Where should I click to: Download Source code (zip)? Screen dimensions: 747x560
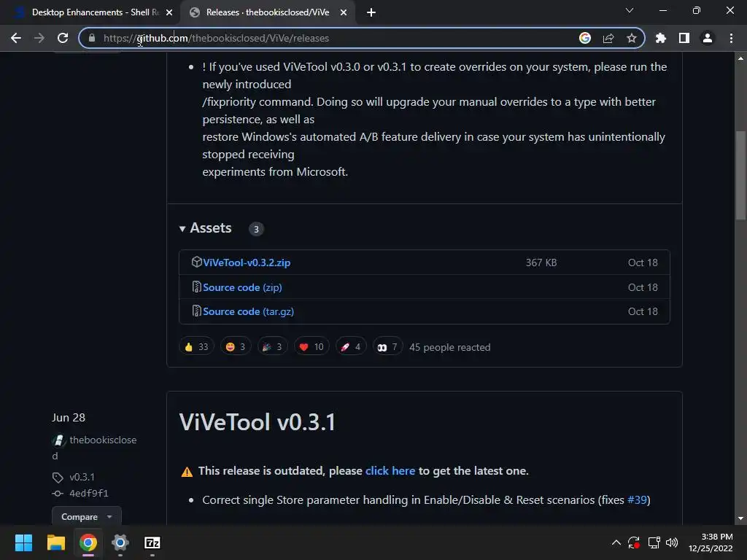pos(242,287)
